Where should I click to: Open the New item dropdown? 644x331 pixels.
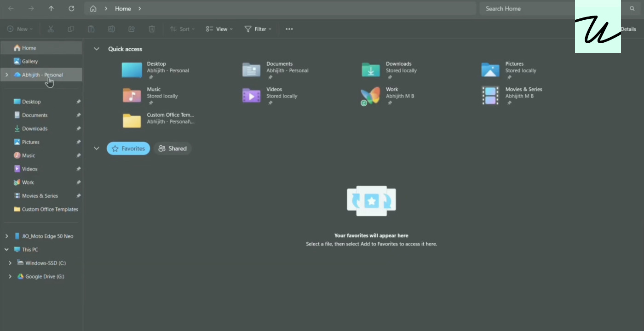tap(20, 29)
